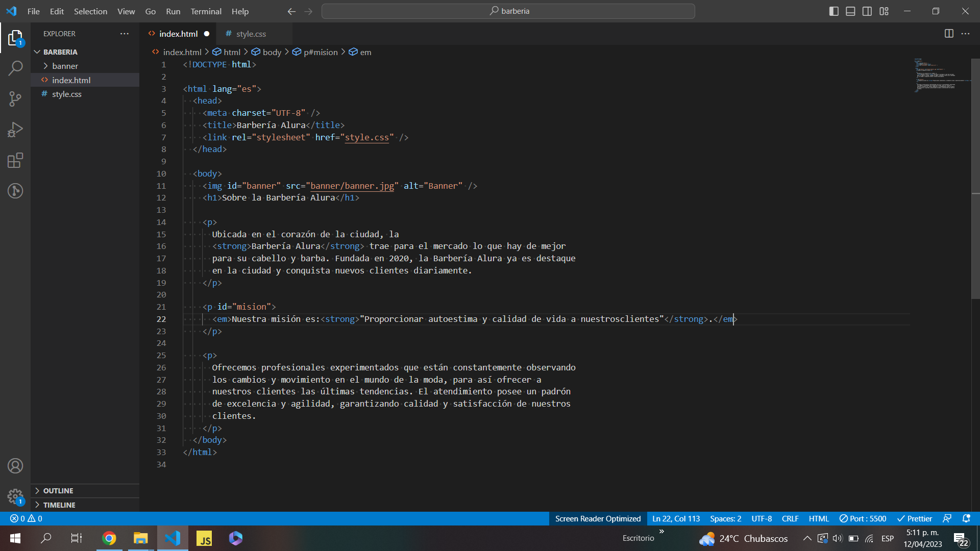Change line endings via CRLF

pos(790,518)
